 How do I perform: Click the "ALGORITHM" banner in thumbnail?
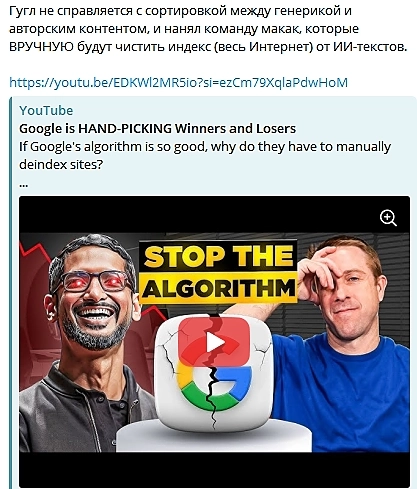(219, 288)
